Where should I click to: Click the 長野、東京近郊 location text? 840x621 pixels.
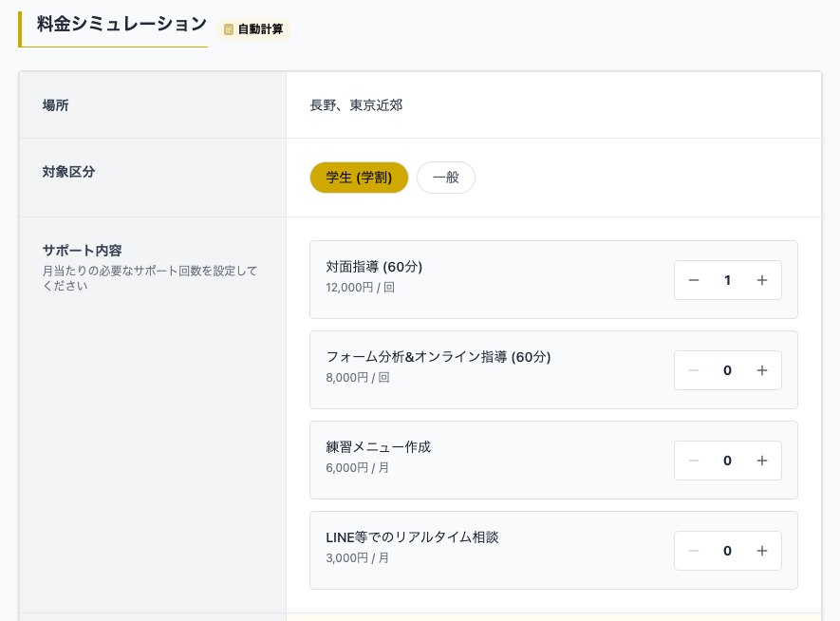pos(356,105)
